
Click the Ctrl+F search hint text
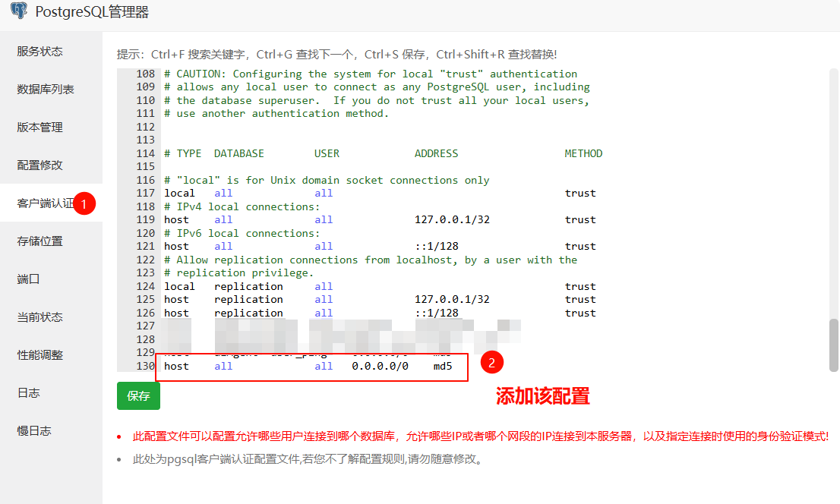tap(336, 54)
